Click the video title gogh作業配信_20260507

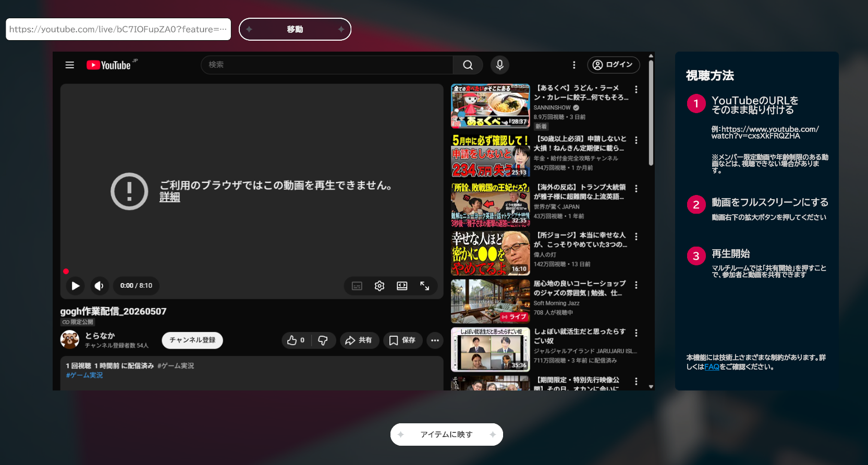click(113, 311)
